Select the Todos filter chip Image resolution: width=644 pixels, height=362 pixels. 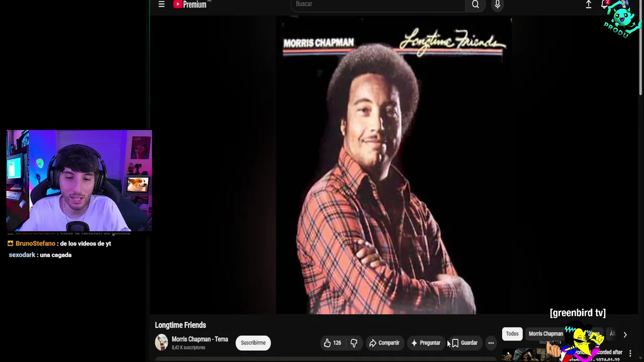point(512,334)
